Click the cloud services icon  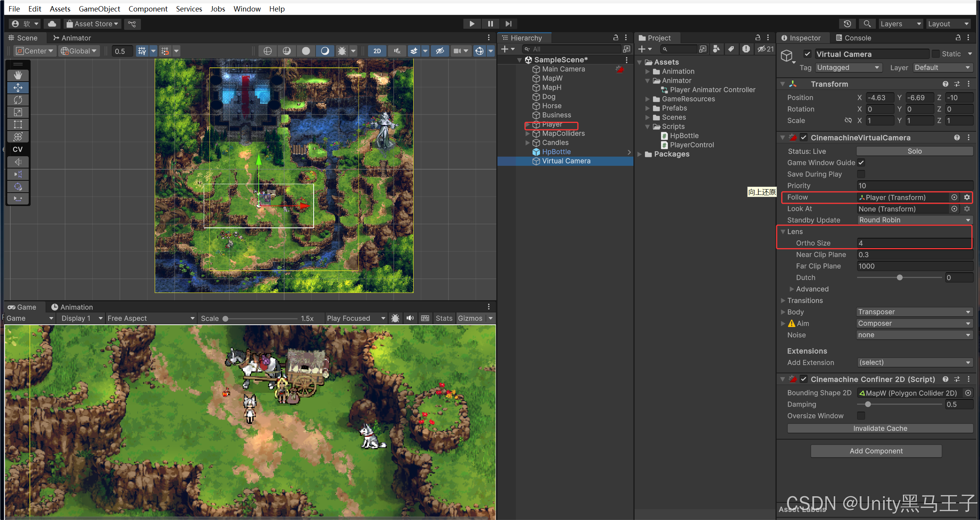52,24
